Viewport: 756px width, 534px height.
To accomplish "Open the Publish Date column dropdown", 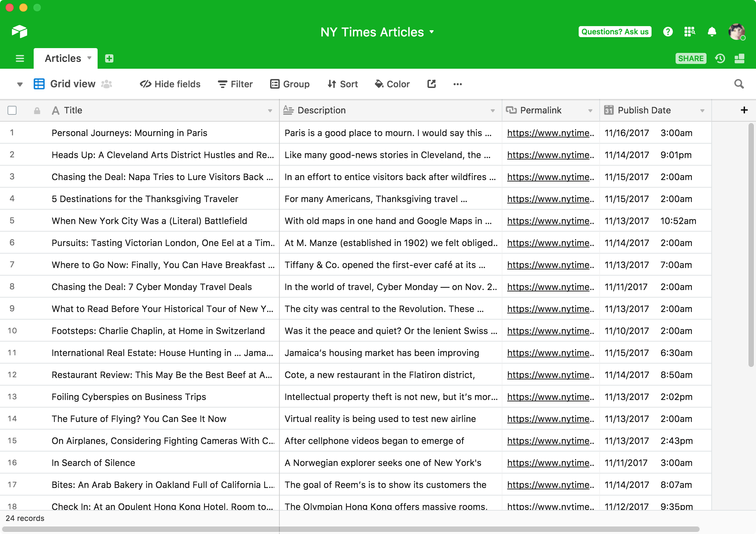I will (702, 111).
